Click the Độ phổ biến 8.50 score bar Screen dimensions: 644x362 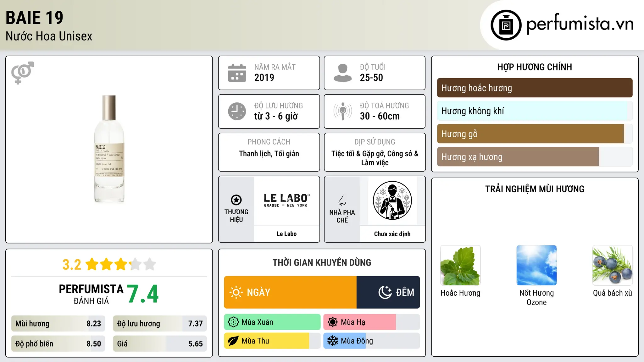(x=58, y=344)
